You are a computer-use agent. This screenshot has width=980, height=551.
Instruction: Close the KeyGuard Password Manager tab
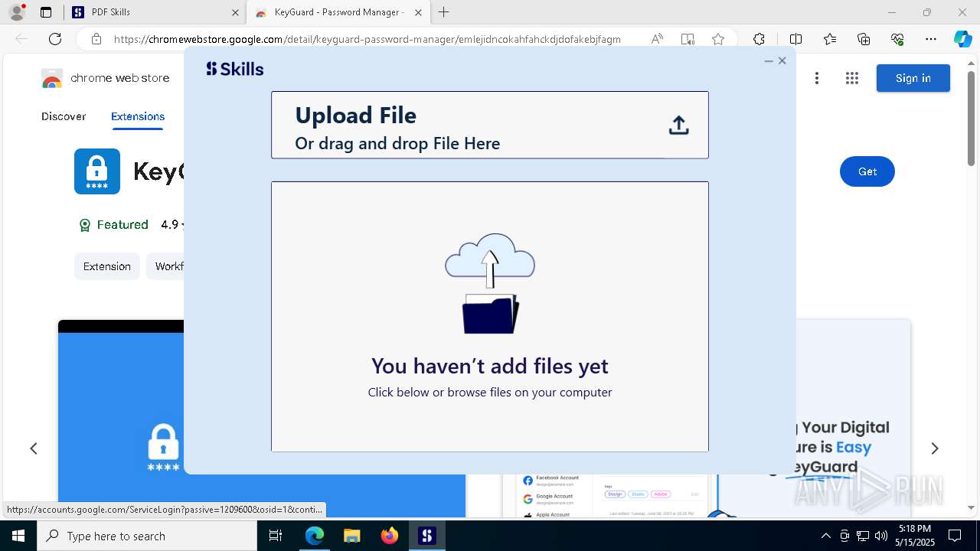coord(418,12)
